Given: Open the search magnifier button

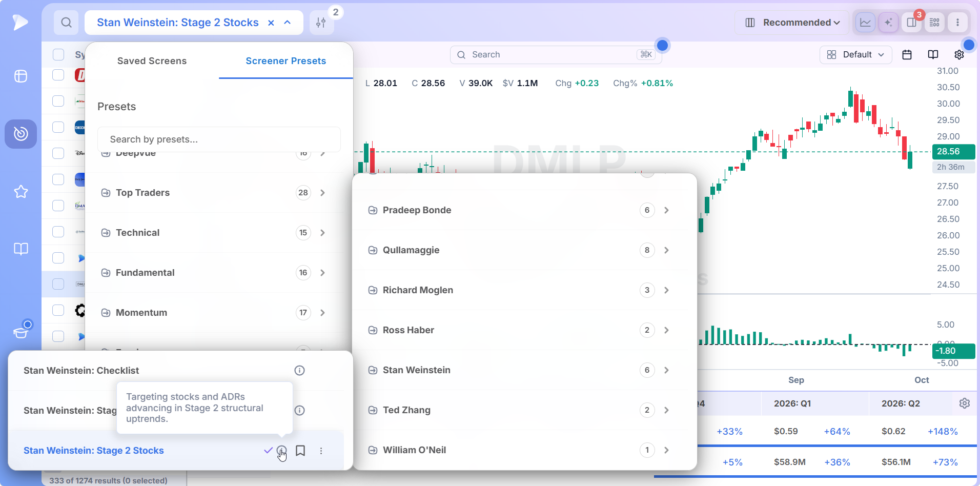Looking at the screenshot, I should click(x=66, y=23).
